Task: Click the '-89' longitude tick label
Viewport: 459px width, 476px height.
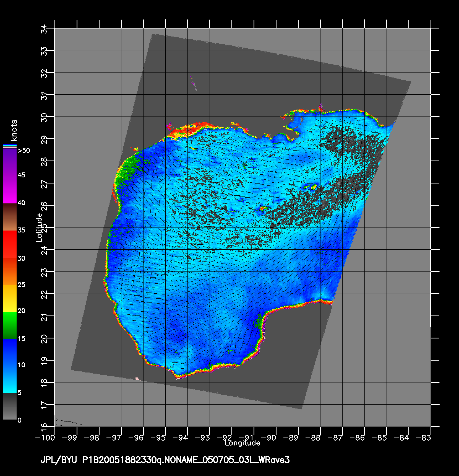Action: coord(291,438)
